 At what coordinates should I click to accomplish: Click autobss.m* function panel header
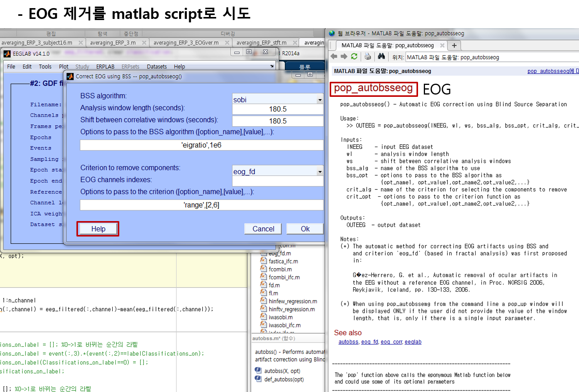288,338
